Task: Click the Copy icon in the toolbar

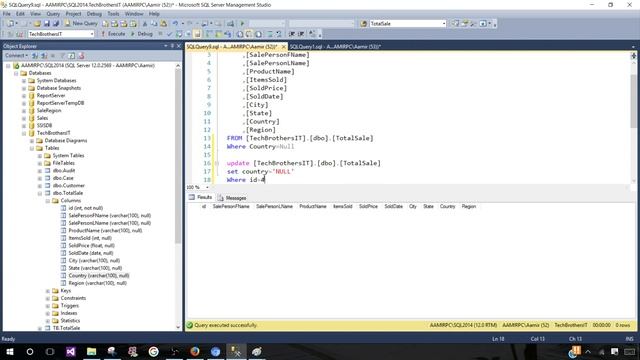Action: [x=154, y=24]
